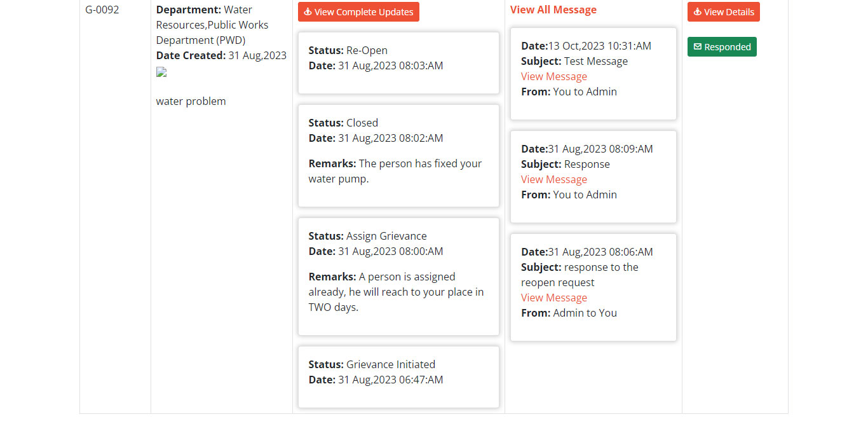The height and width of the screenshot is (426, 868).
Task: Select the 13 Oct Test Message card
Action: (593, 73)
